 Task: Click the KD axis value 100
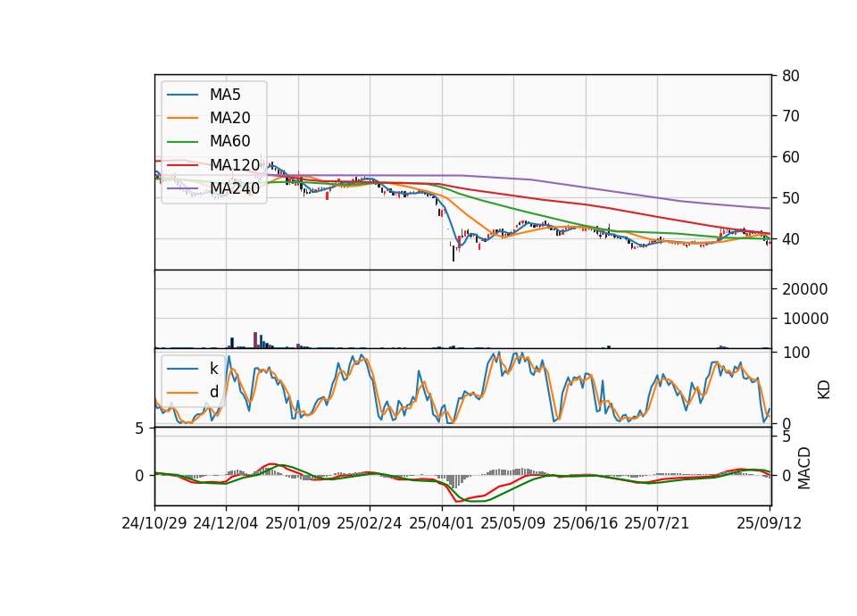click(x=795, y=353)
